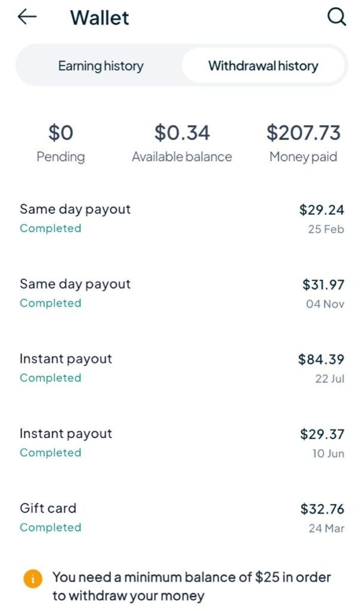Select the Withdrawal history tab
This screenshot has height=611, width=364.
click(x=263, y=66)
